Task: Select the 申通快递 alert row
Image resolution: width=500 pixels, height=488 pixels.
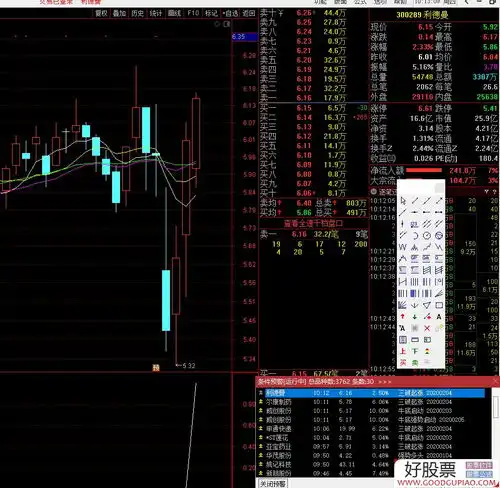Action: tap(372, 429)
